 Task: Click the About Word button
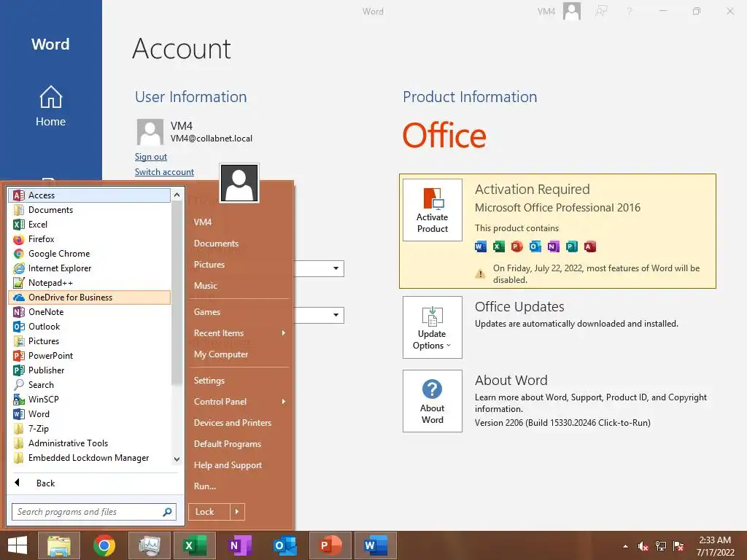[433, 401]
